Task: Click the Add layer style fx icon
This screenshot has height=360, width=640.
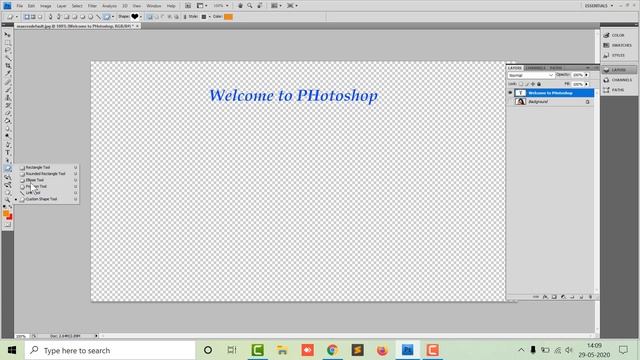Action: pos(545,297)
